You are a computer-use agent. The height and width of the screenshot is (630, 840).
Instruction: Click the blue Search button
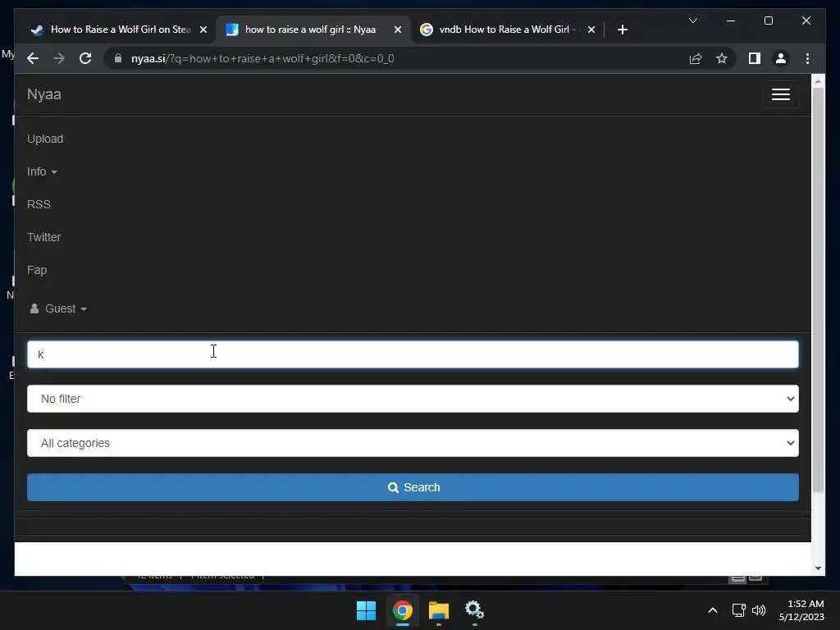[x=413, y=487]
